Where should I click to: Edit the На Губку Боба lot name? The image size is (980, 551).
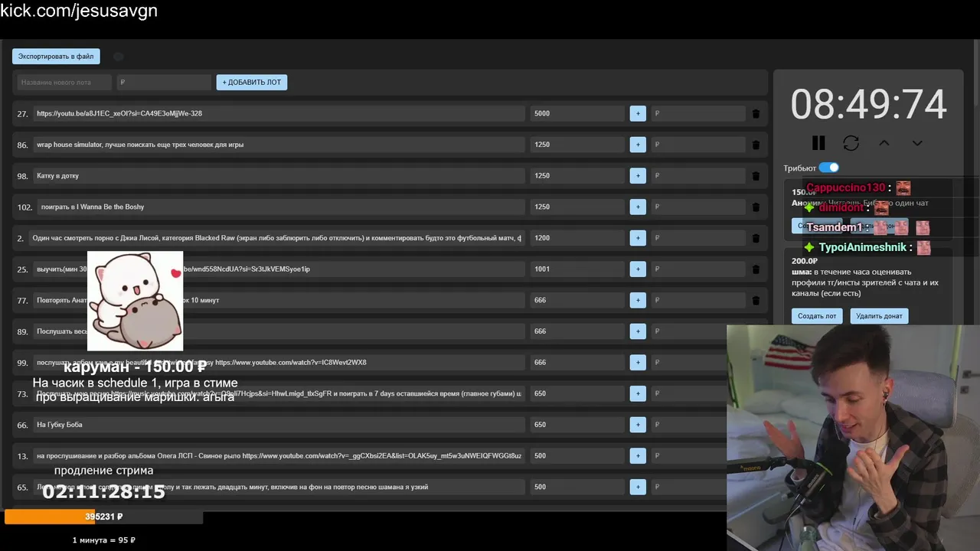click(278, 425)
